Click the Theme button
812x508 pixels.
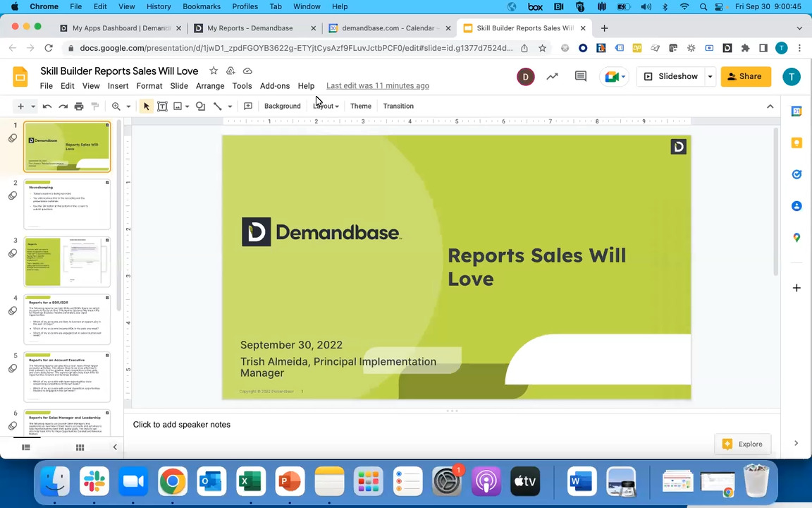(360, 107)
